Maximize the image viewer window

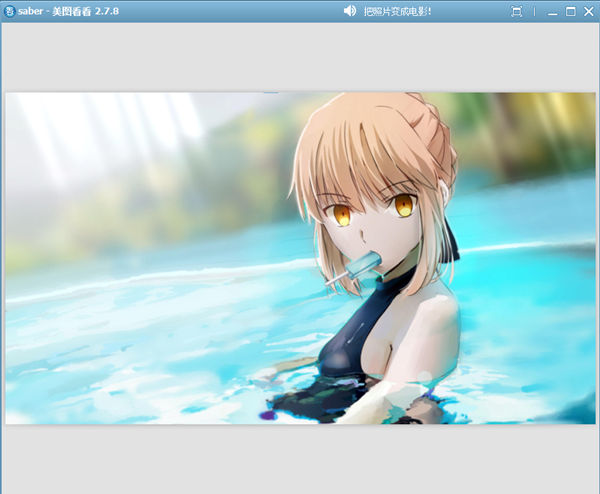point(570,11)
